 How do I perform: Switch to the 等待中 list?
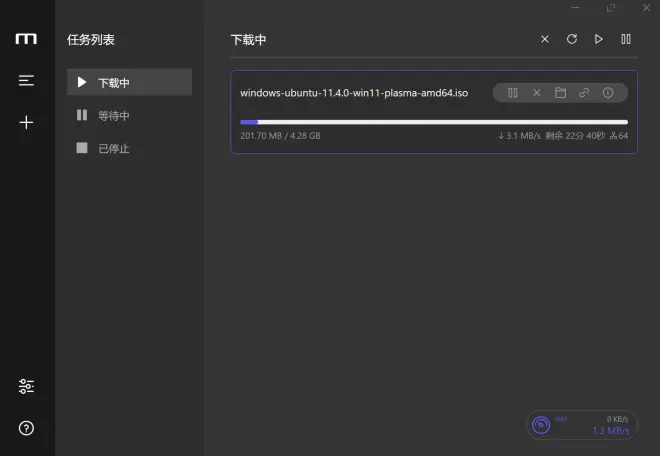tap(130, 115)
